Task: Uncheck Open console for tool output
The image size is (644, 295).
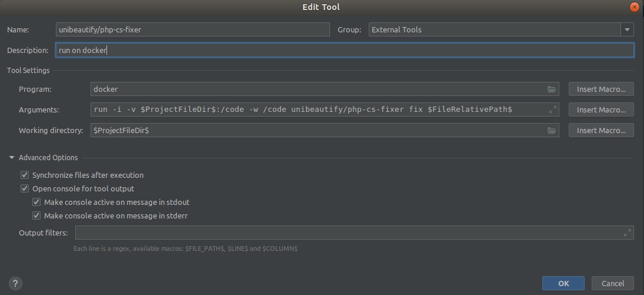Action: [25, 189]
